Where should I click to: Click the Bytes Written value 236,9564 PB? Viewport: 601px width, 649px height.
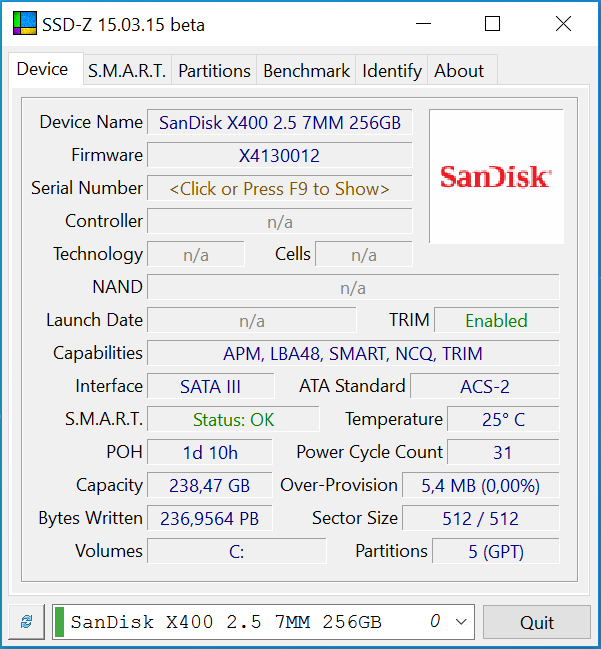210,518
